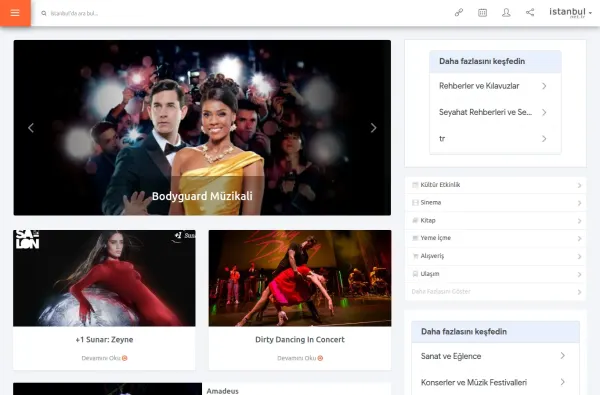This screenshot has height=395, width=600.
Task: Expand Konserler ve Müzik Festivalleri chevron
Action: coord(562,382)
